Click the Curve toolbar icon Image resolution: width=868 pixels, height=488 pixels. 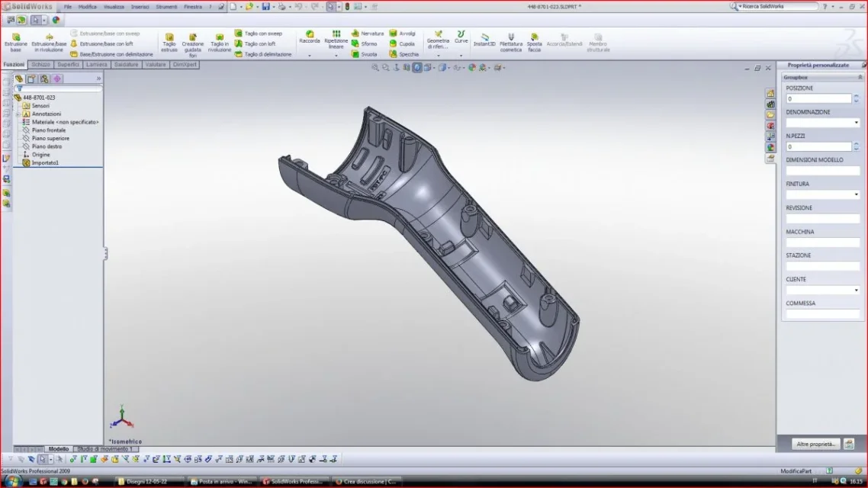461,37
